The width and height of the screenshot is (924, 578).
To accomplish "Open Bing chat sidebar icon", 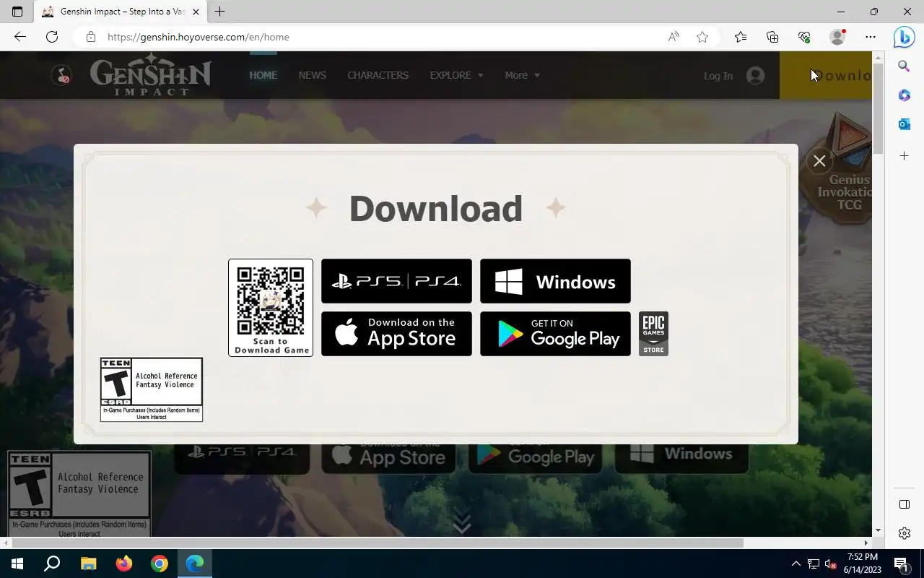I will click(904, 37).
